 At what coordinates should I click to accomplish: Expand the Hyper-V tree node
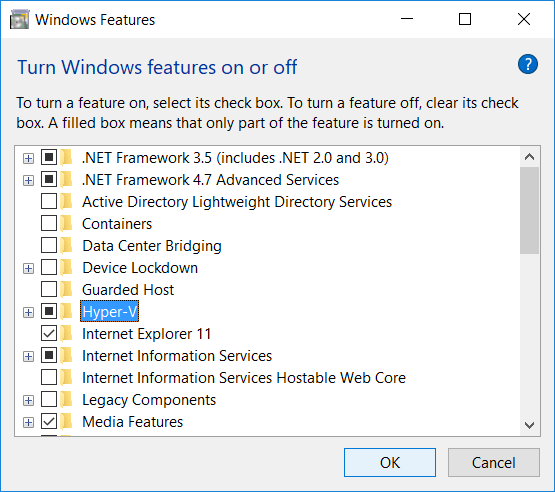tap(28, 313)
